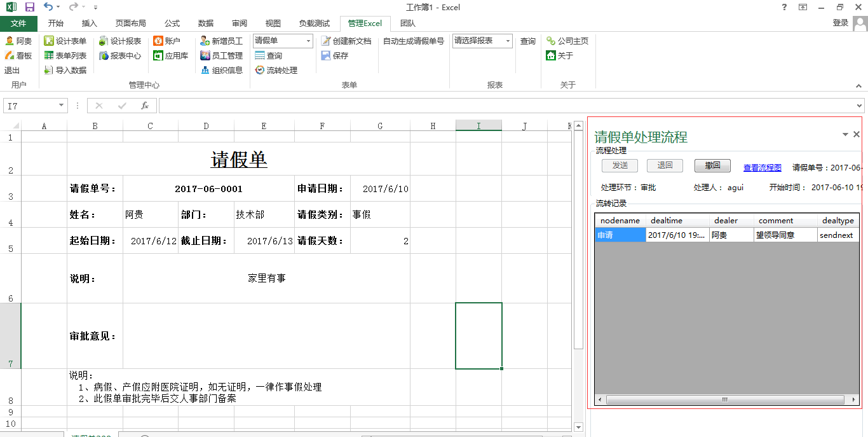The height and width of the screenshot is (437, 868).
Task: Click 退出 to log out
Action: [12, 70]
